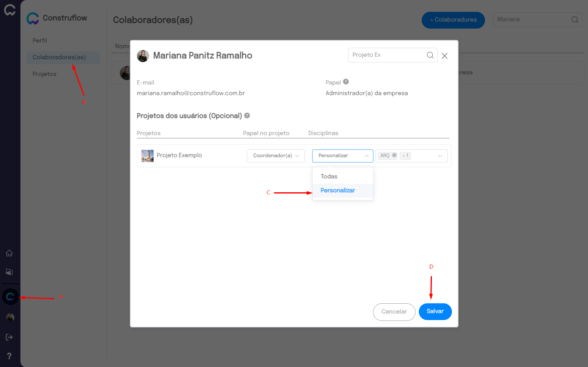
Task: Click the help icon next to Papel
Action: tap(346, 82)
